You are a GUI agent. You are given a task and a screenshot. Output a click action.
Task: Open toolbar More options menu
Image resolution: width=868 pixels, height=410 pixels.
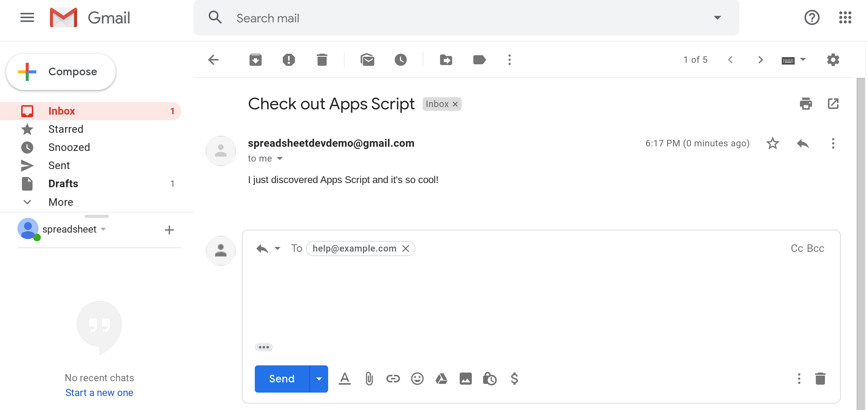point(510,60)
